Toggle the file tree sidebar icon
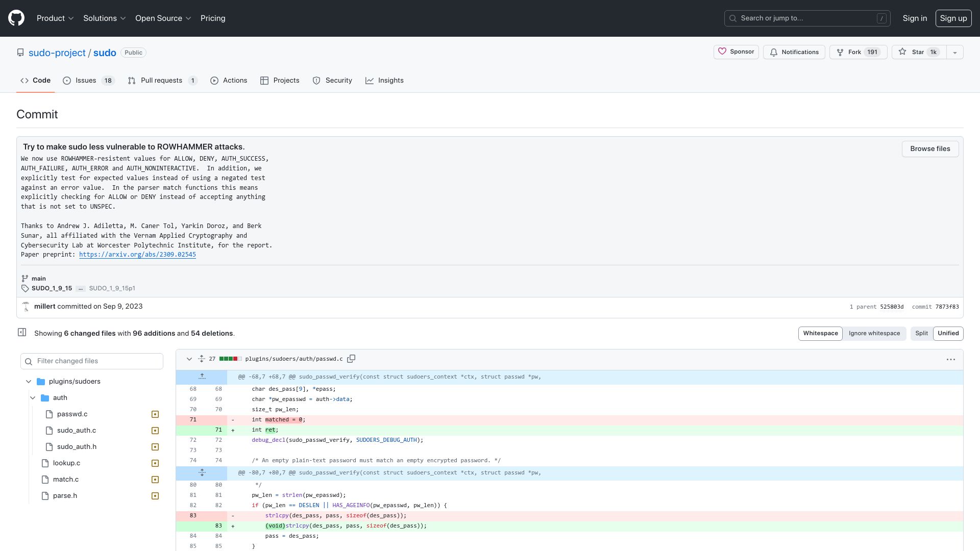Viewport: 980px width, 551px height. (22, 333)
